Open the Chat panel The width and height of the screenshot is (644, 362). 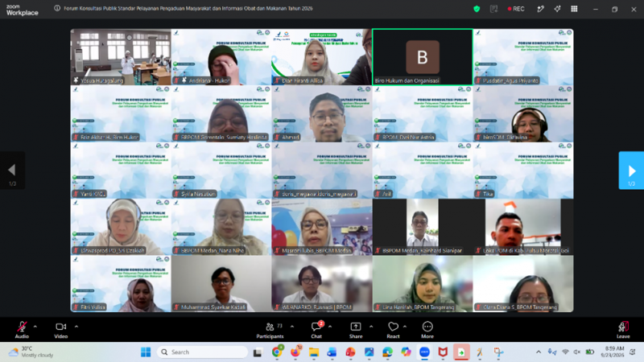click(316, 330)
